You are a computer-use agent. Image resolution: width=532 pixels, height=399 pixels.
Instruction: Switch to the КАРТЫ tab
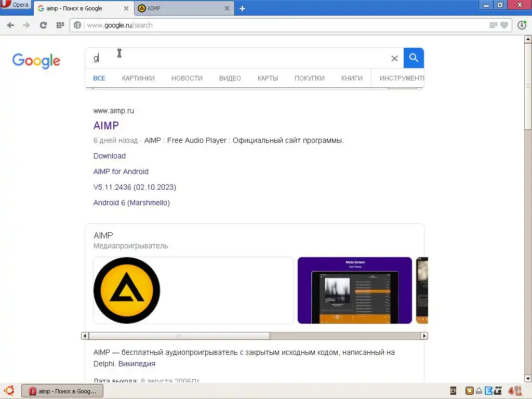(268, 78)
